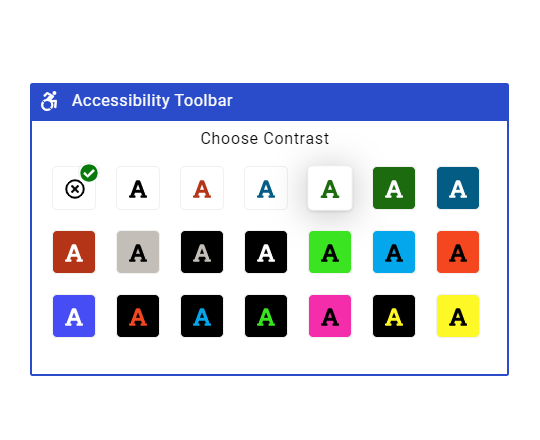
Task: Apply black text on yellow contrast
Action: tap(458, 316)
